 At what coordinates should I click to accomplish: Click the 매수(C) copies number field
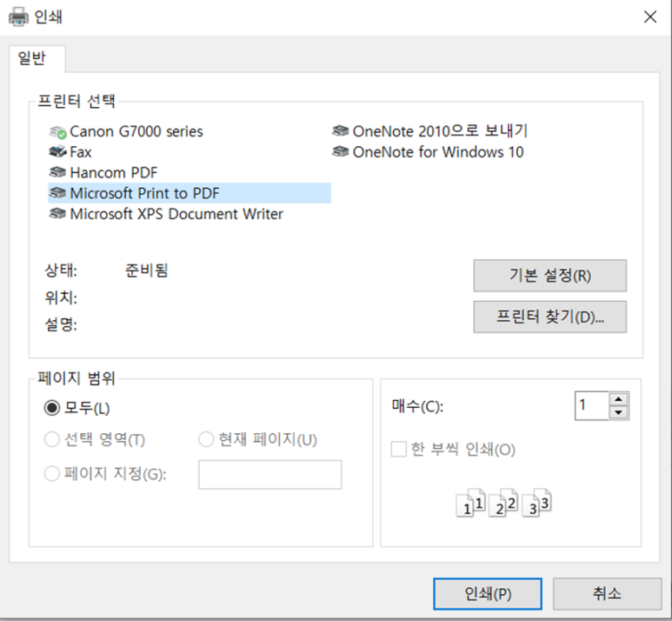(x=591, y=405)
